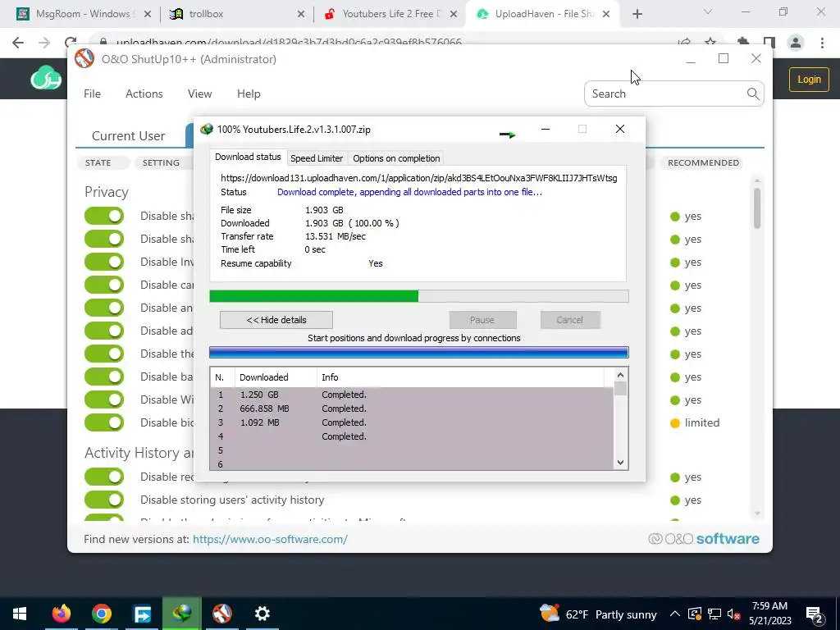Click the Pause button

coord(482,320)
